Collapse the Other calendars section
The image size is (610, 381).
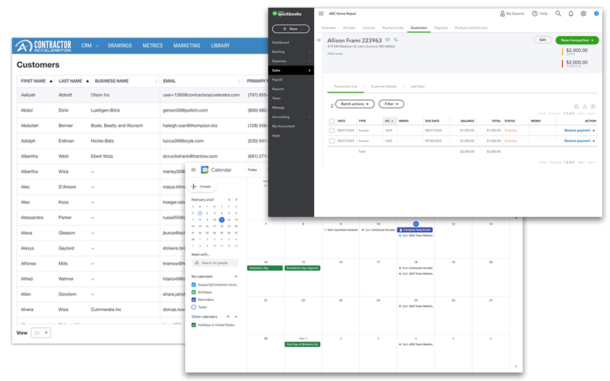(236, 316)
